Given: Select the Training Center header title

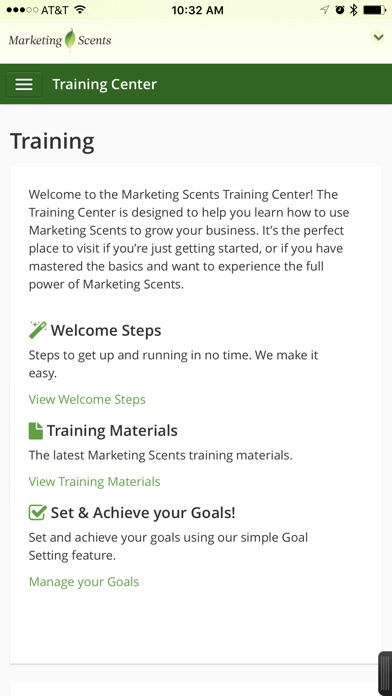Looking at the screenshot, I should (104, 84).
